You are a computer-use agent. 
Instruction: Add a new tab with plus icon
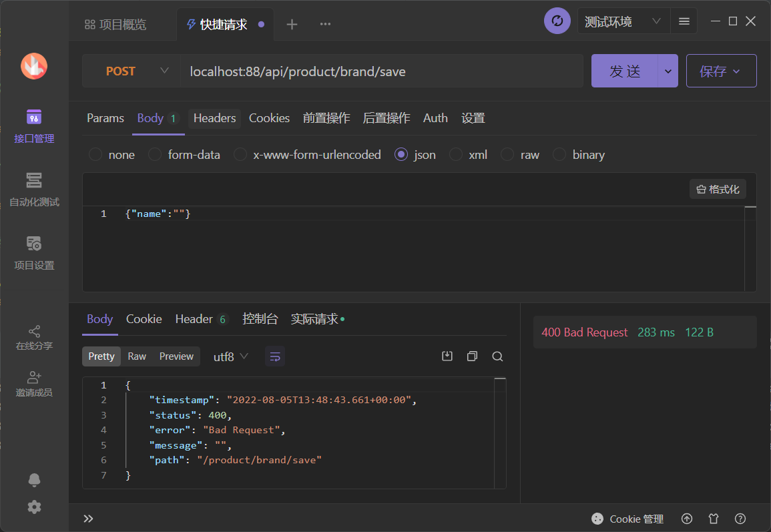(292, 24)
